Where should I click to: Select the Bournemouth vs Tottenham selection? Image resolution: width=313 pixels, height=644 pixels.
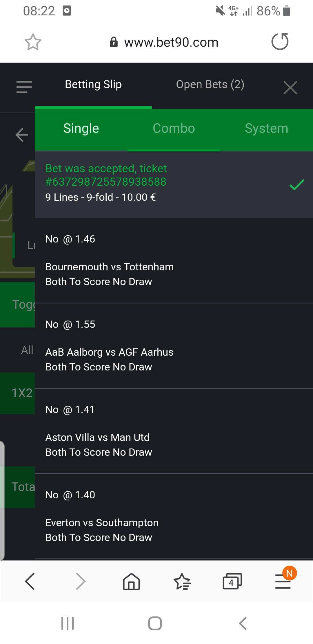point(110,267)
